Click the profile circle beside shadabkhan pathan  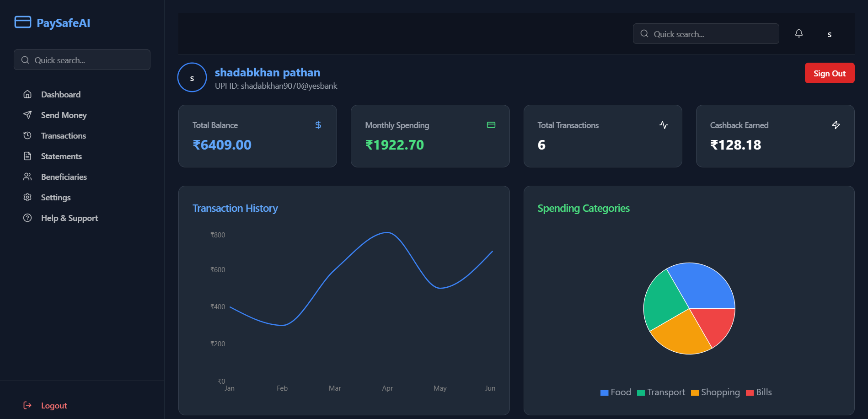[x=192, y=77]
